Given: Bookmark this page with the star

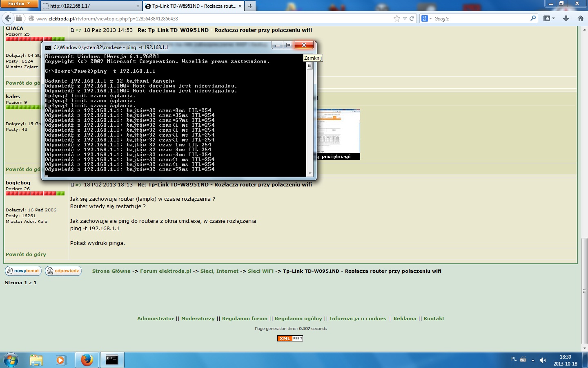Looking at the screenshot, I should [396, 18].
